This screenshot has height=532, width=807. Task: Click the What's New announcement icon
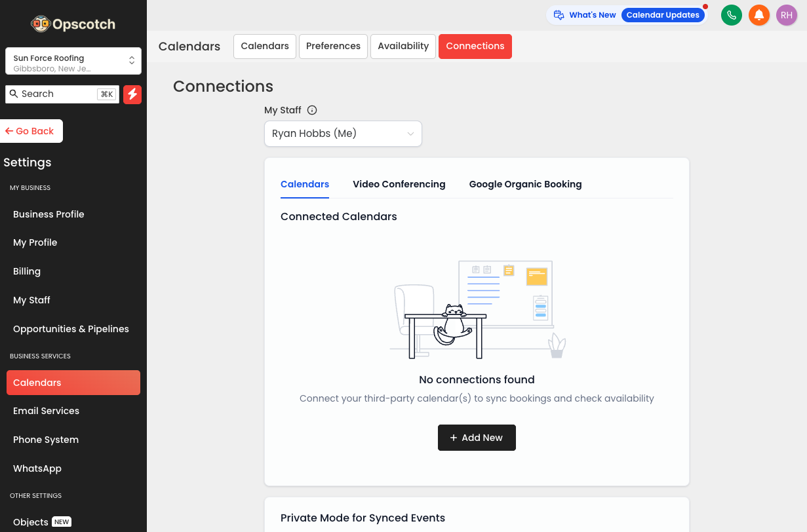(559, 15)
